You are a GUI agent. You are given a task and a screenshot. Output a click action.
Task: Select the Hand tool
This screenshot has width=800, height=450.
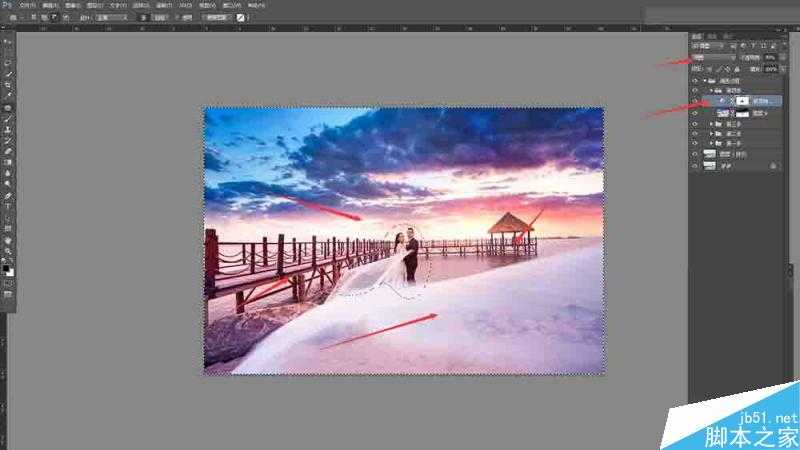(8, 240)
